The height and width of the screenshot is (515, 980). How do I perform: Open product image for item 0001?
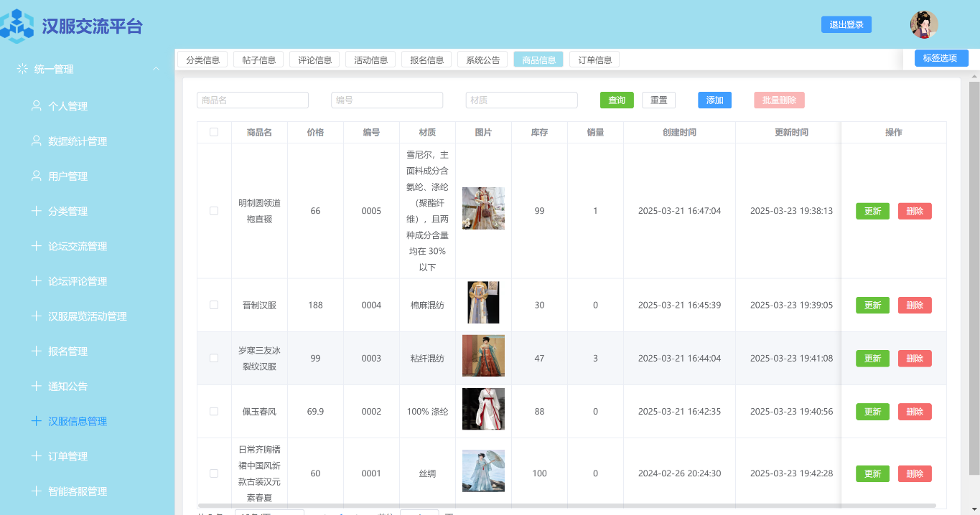pos(483,471)
